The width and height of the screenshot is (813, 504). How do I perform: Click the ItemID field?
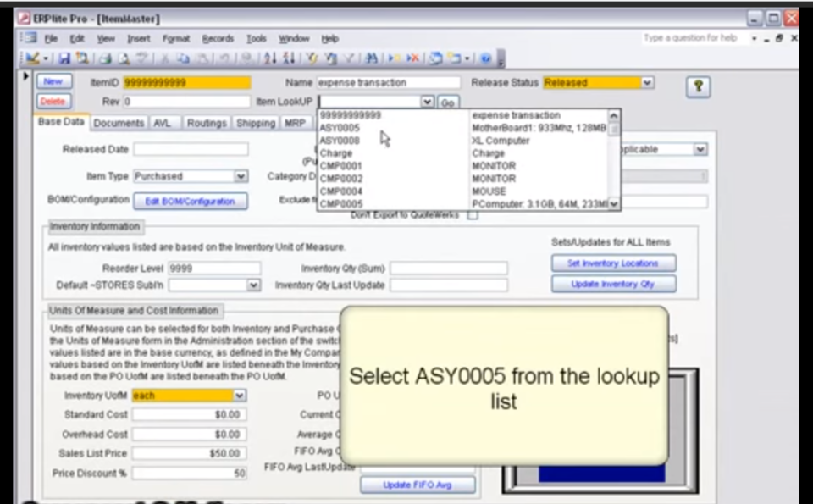point(187,82)
